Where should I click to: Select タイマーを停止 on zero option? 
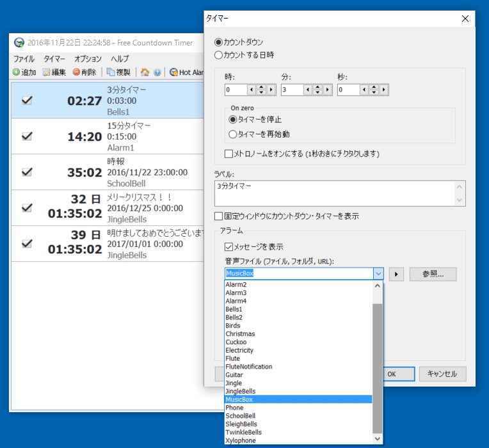point(232,120)
